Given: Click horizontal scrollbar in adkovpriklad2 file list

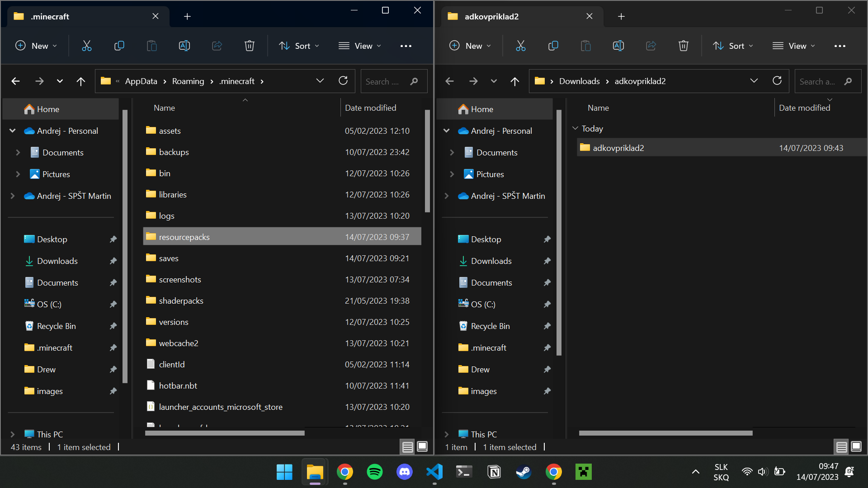Looking at the screenshot, I should 665,433.
